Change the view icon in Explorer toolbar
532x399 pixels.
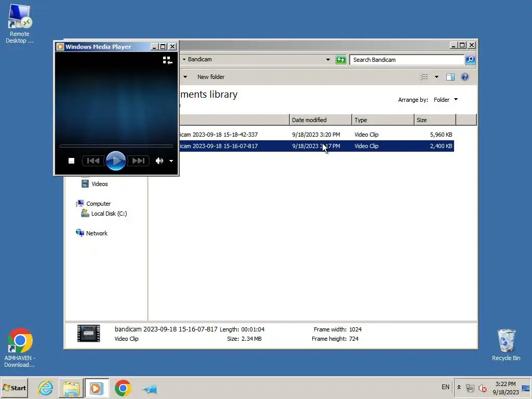[x=424, y=77]
